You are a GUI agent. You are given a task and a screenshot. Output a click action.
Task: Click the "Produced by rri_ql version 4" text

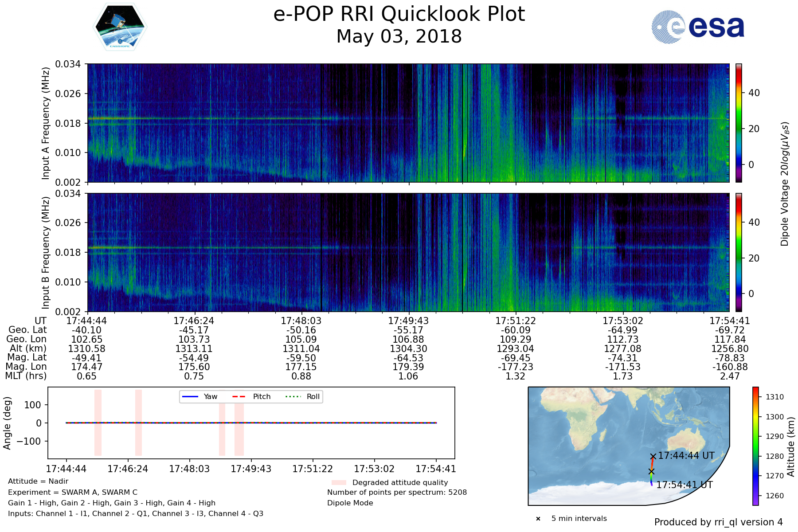pos(718,522)
